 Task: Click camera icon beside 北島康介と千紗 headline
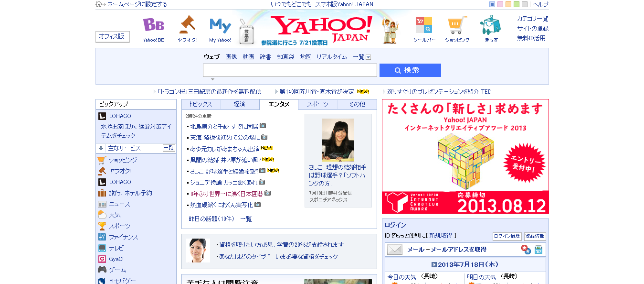tap(263, 126)
